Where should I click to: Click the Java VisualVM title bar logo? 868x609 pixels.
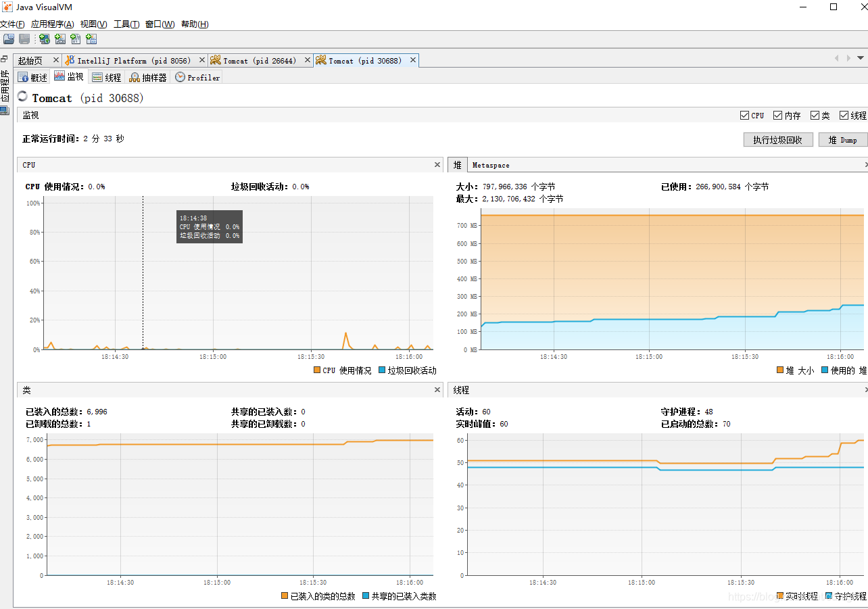[7, 7]
